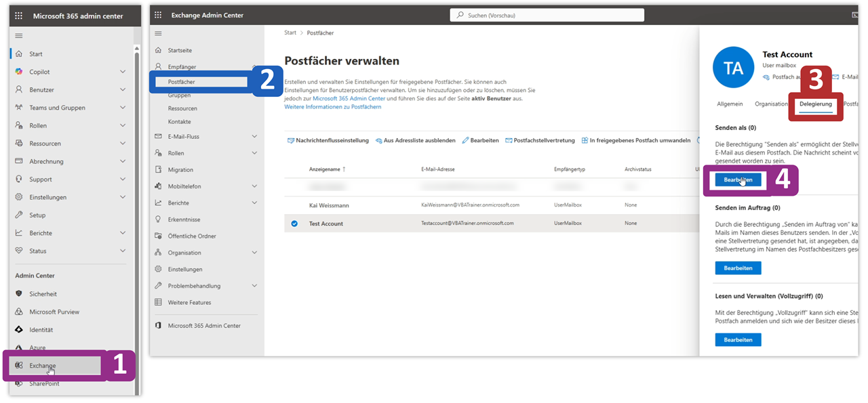Expand the Abrechnung section chevron
The height and width of the screenshot is (403, 868).
[x=123, y=161]
